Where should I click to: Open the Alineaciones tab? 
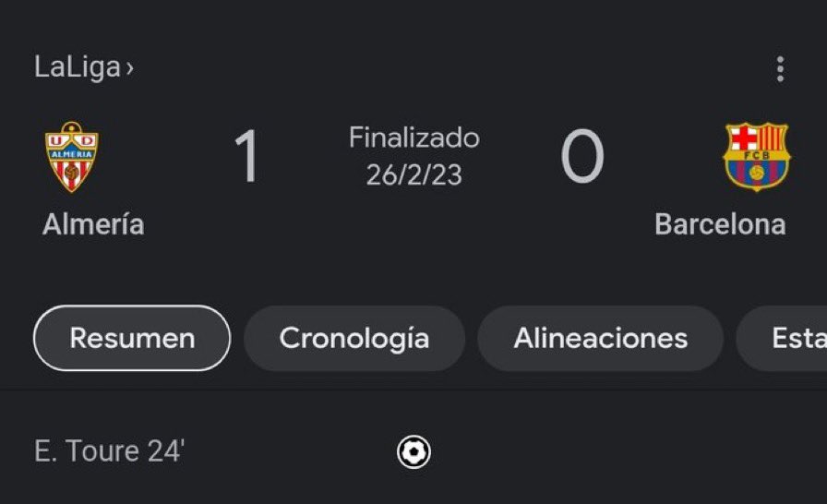pyautogui.click(x=600, y=338)
